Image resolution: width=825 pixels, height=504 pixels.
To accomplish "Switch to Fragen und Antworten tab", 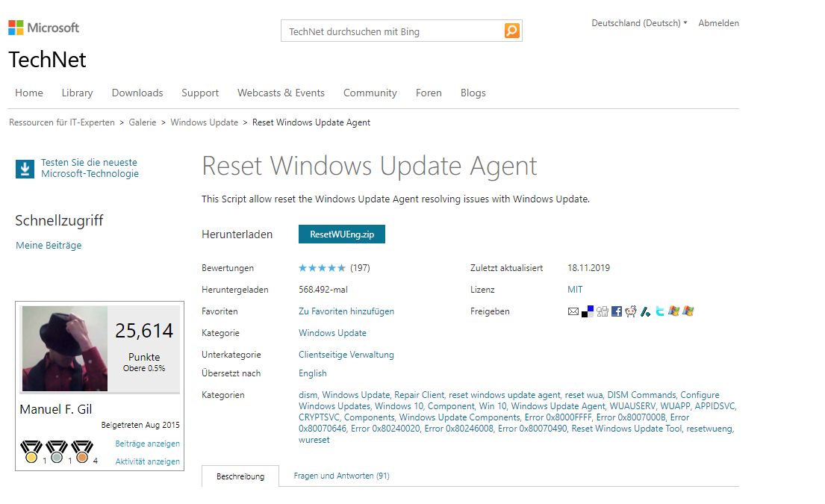I will (341, 476).
